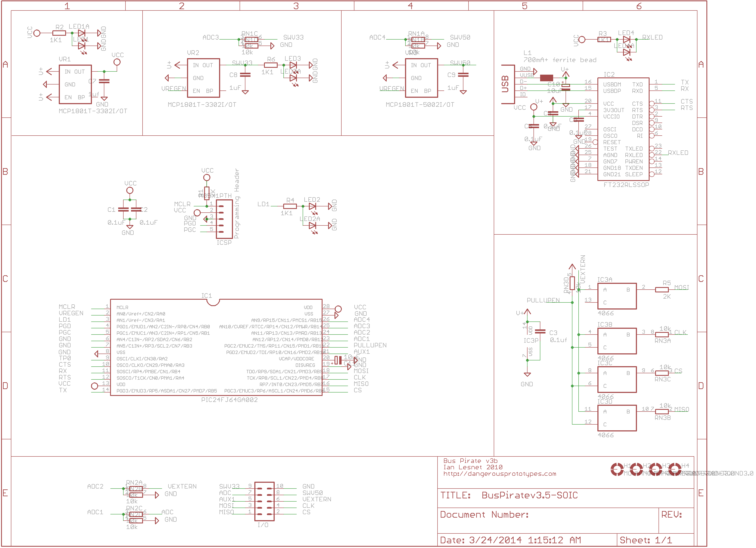Click the IC3D 4066 switch block
Image resolution: width=756 pixels, height=548 pixels.
(617, 418)
